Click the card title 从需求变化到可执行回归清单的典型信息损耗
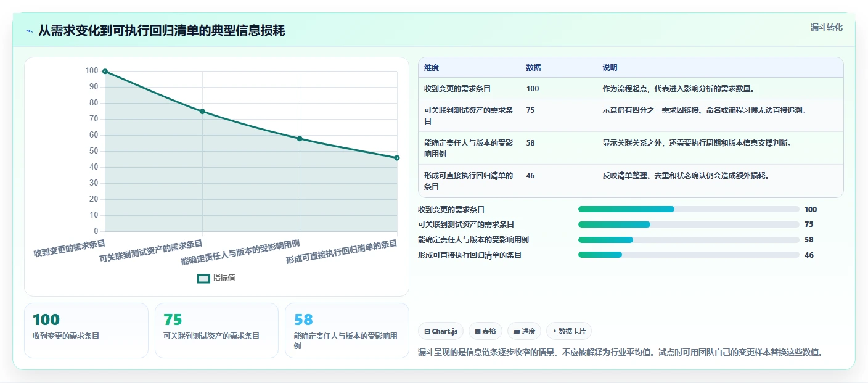The height and width of the screenshot is (383, 868). [x=162, y=31]
